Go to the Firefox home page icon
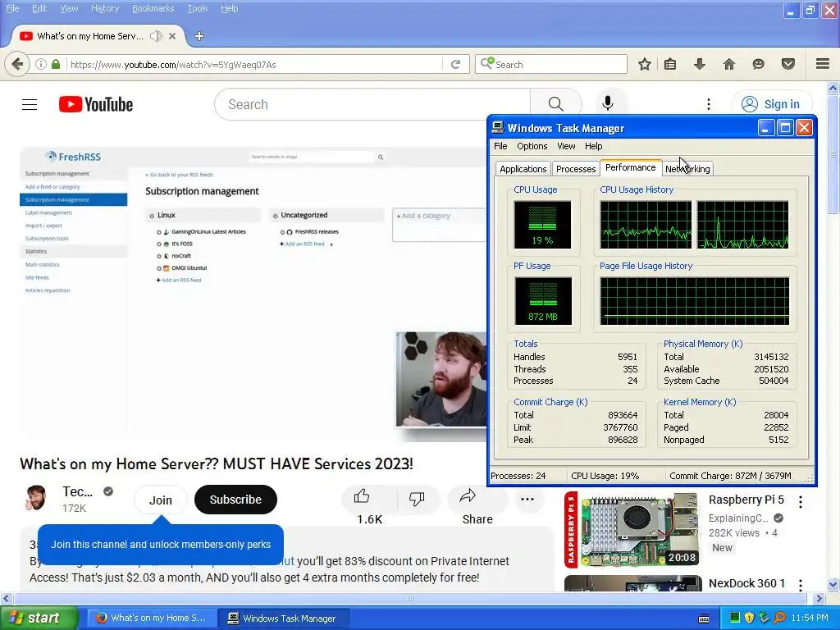The width and height of the screenshot is (840, 630). pos(728,64)
